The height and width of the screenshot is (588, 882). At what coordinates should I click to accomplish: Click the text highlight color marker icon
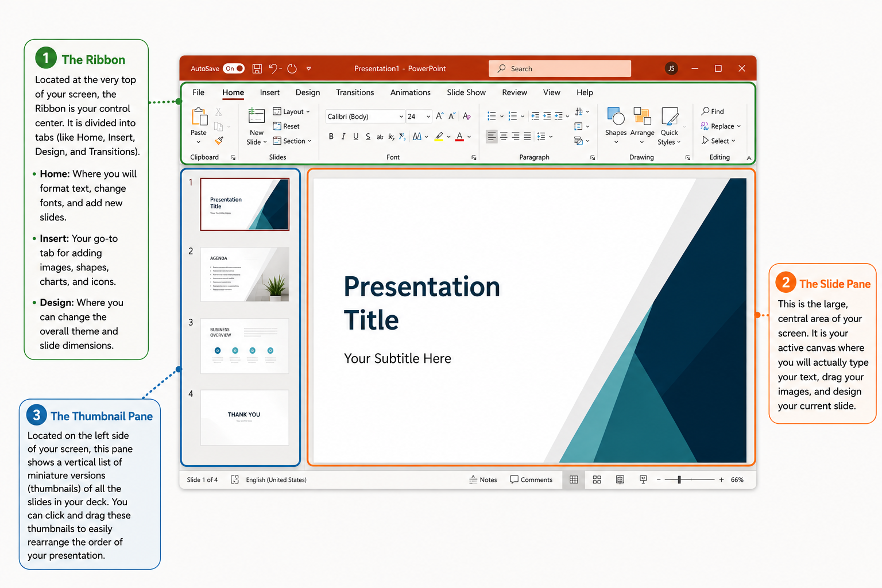click(439, 137)
